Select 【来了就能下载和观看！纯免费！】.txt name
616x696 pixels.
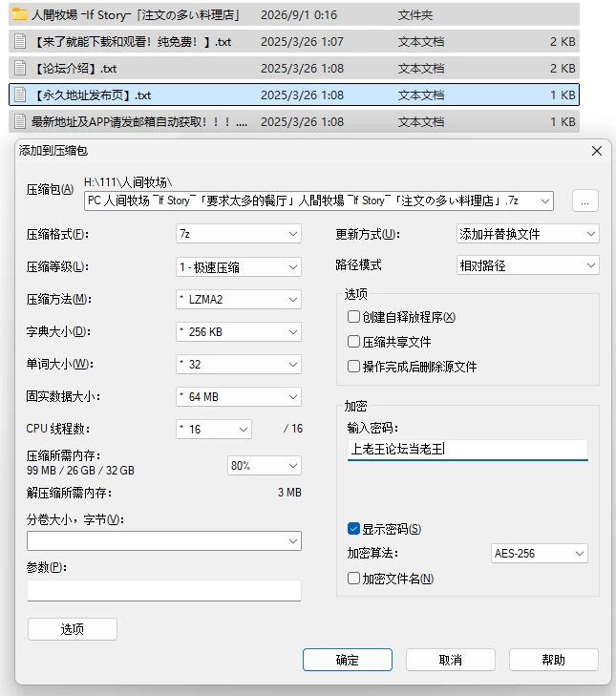pos(132,42)
